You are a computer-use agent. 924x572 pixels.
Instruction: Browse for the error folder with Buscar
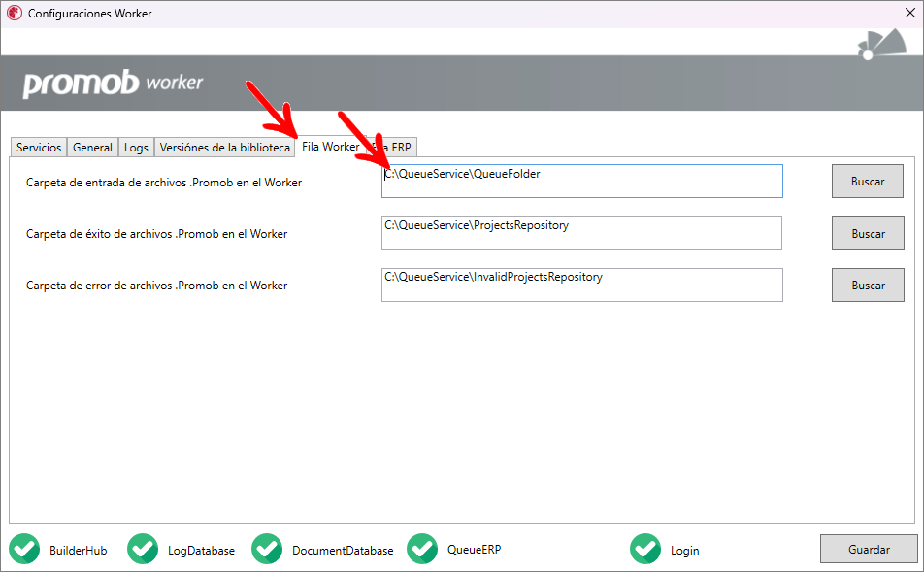pos(868,286)
